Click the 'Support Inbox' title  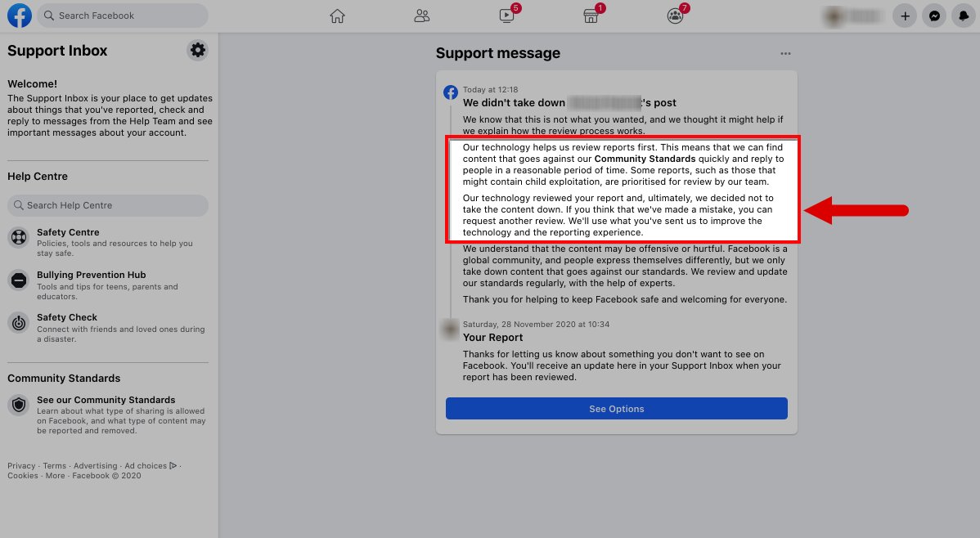[x=57, y=51]
